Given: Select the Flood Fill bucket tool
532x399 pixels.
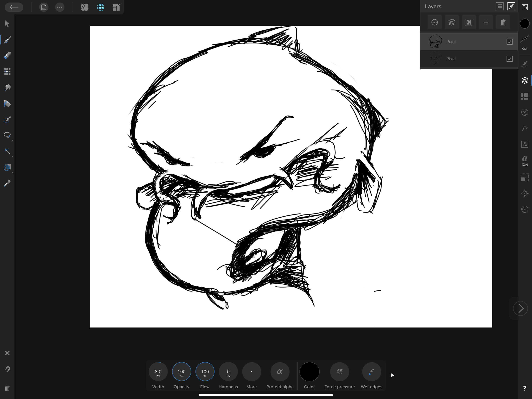Looking at the screenshot, I should point(7,103).
